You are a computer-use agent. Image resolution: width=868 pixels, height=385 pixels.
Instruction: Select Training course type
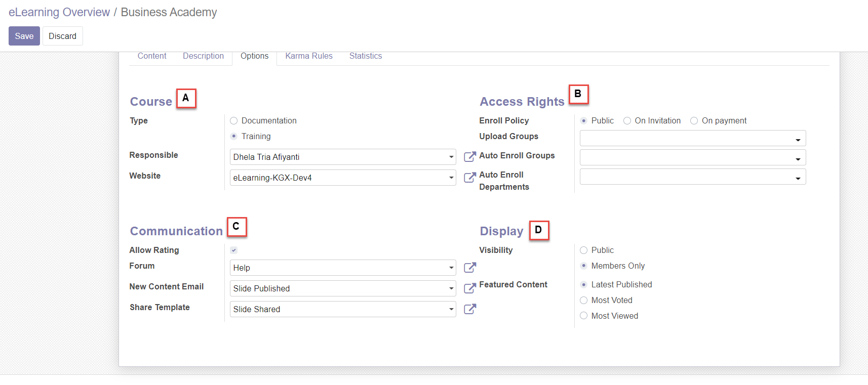(234, 136)
